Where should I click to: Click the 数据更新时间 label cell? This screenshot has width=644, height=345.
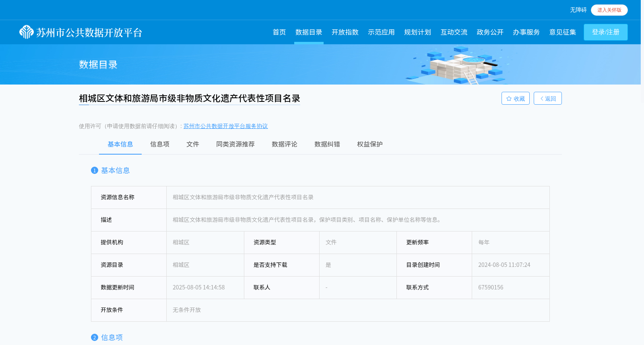coord(129,287)
